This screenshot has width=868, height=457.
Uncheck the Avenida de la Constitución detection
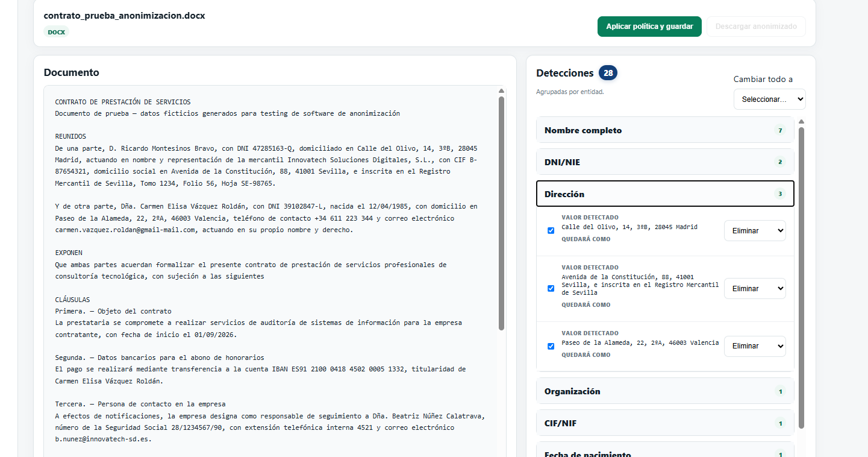click(551, 288)
